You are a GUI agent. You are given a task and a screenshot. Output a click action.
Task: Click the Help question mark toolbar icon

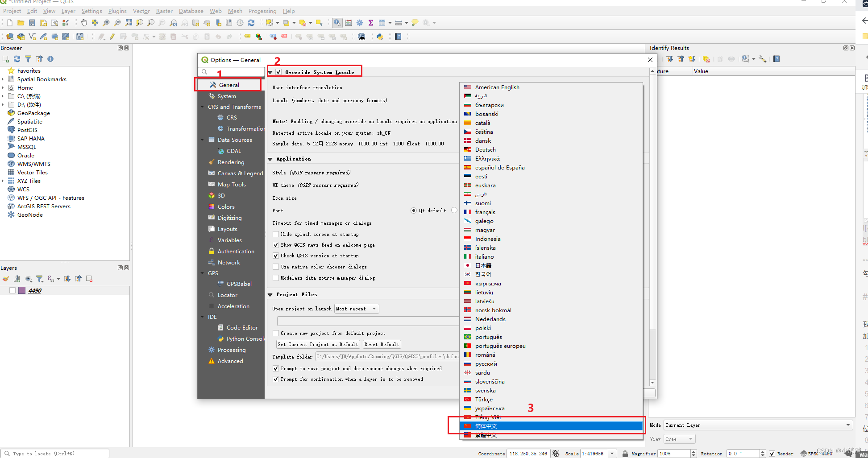[x=398, y=37]
